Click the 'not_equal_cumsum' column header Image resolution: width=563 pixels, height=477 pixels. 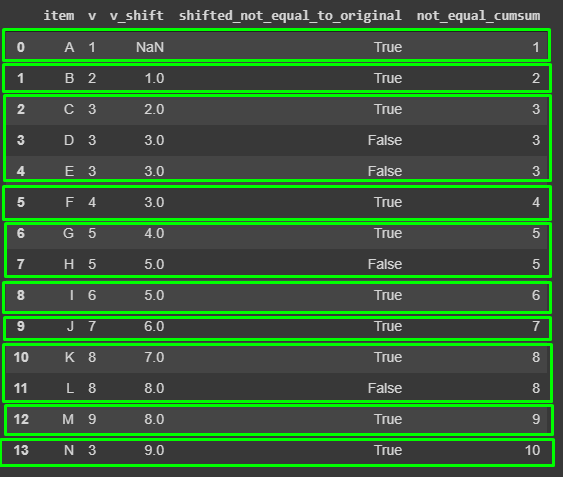coord(478,16)
